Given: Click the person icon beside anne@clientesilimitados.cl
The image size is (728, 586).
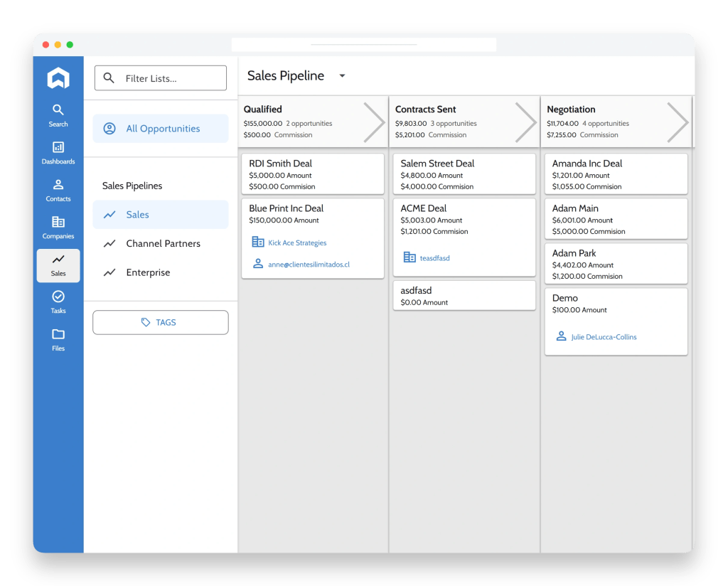Looking at the screenshot, I should pos(259,264).
